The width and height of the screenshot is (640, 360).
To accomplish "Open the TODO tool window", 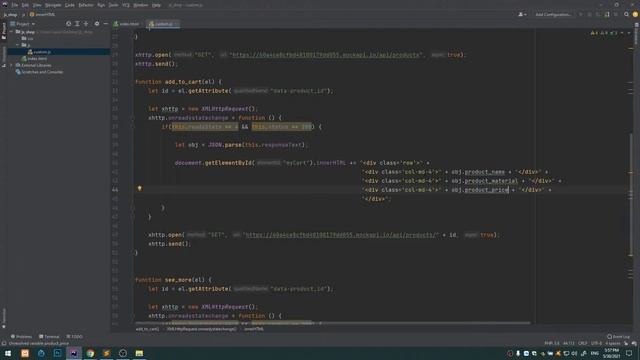I will pyautogui.click(x=74, y=337).
